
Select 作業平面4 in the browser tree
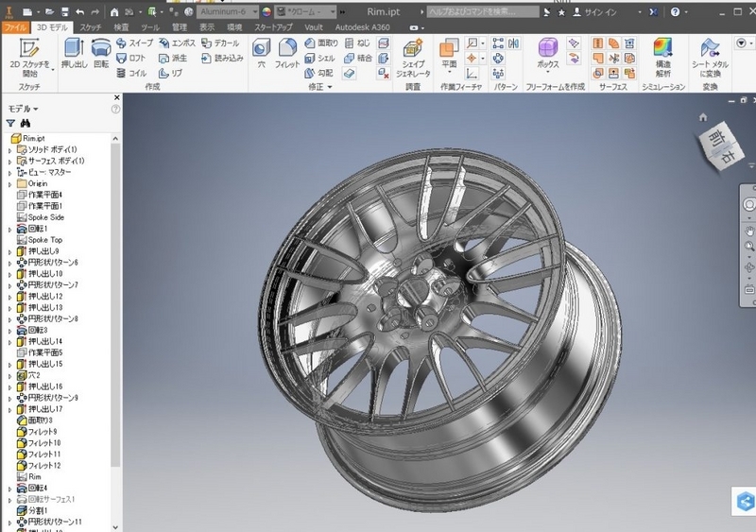[39, 195]
